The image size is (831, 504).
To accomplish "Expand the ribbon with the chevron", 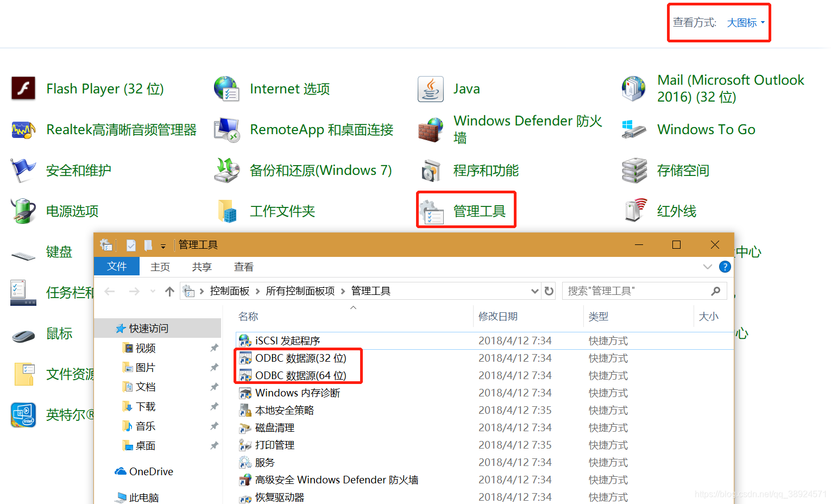I will (707, 267).
